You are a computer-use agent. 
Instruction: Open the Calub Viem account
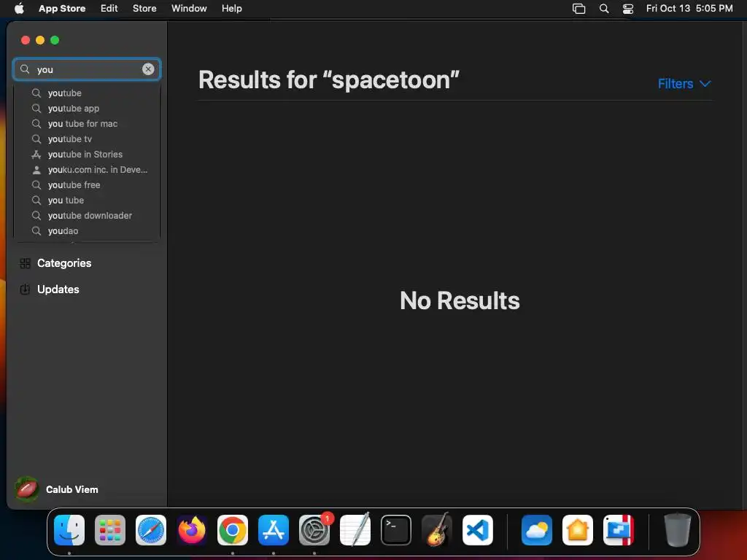pos(57,489)
